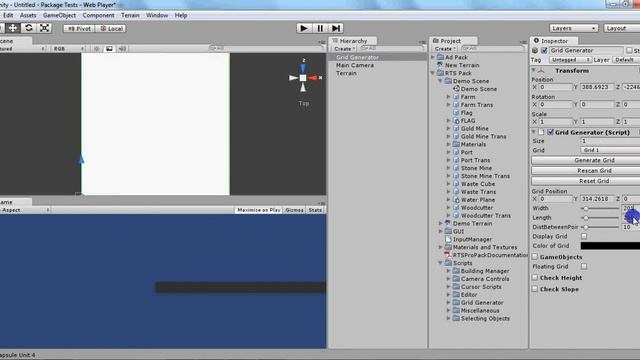Toggle Stats in Game view

315,210
